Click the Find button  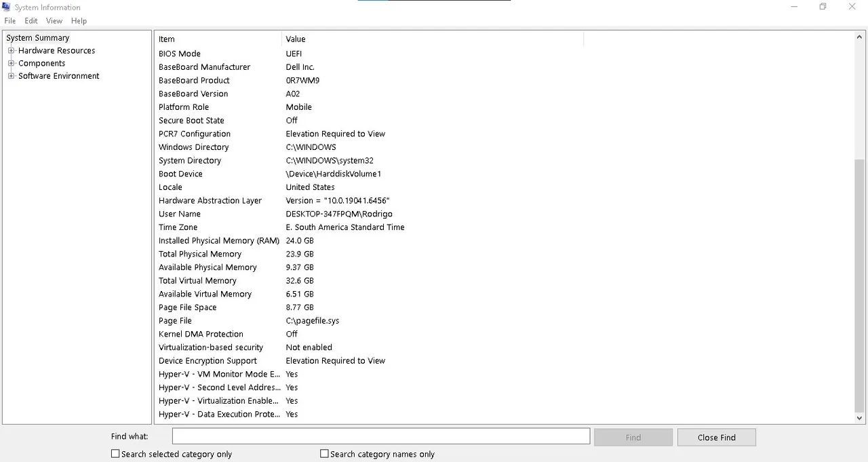(x=633, y=438)
